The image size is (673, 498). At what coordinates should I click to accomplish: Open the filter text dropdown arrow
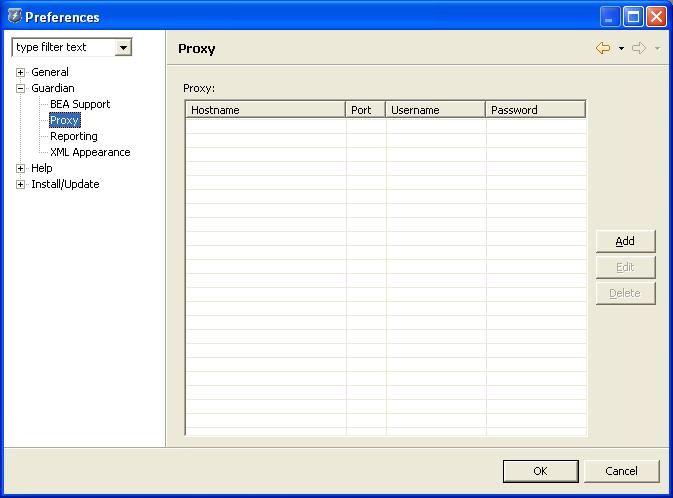coord(123,48)
